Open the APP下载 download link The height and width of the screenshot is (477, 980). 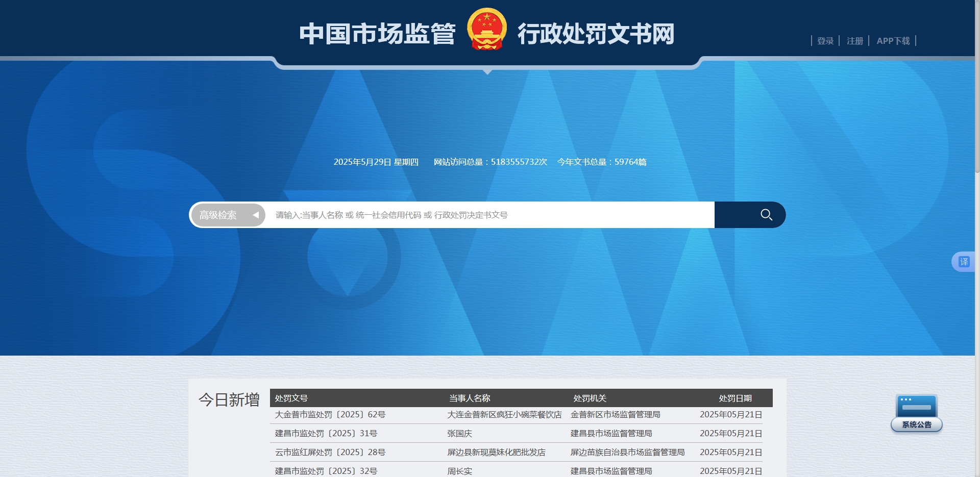click(893, 41)
